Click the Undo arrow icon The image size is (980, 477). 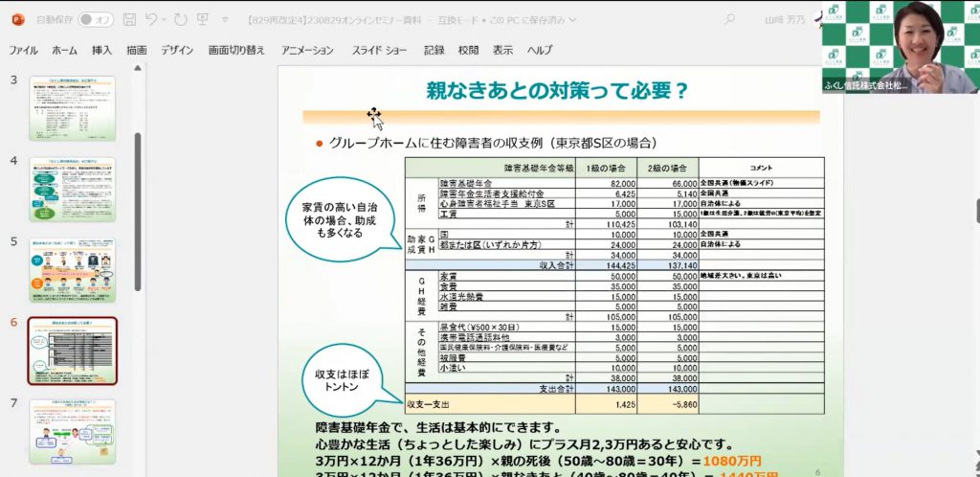[x=150, y=19]
